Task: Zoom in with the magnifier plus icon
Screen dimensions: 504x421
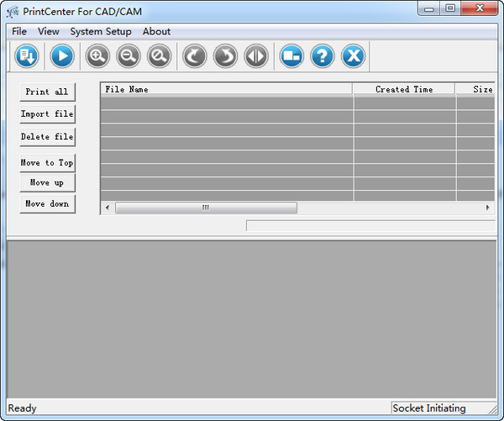Action: (x=98, y=56)
